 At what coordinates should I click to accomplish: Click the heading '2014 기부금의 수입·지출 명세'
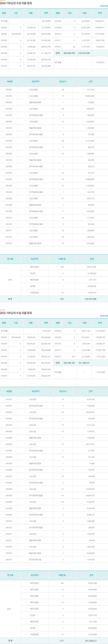16,3
